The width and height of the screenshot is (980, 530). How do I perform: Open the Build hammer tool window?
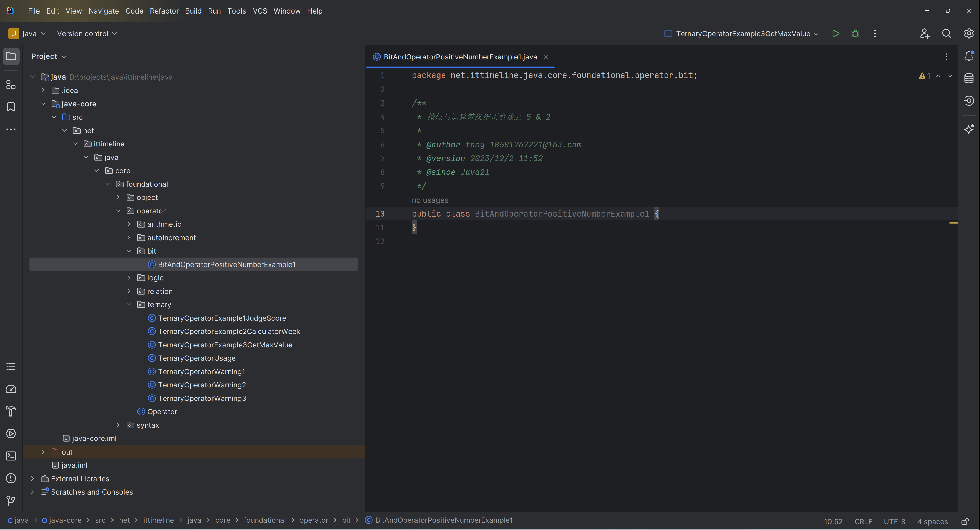point(11,411)
